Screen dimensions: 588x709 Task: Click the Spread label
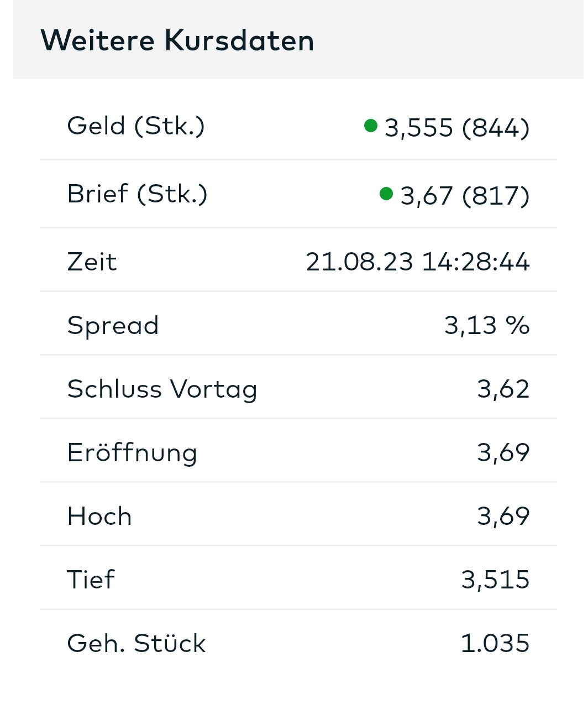pyautogui.click(x=113, y=325)
